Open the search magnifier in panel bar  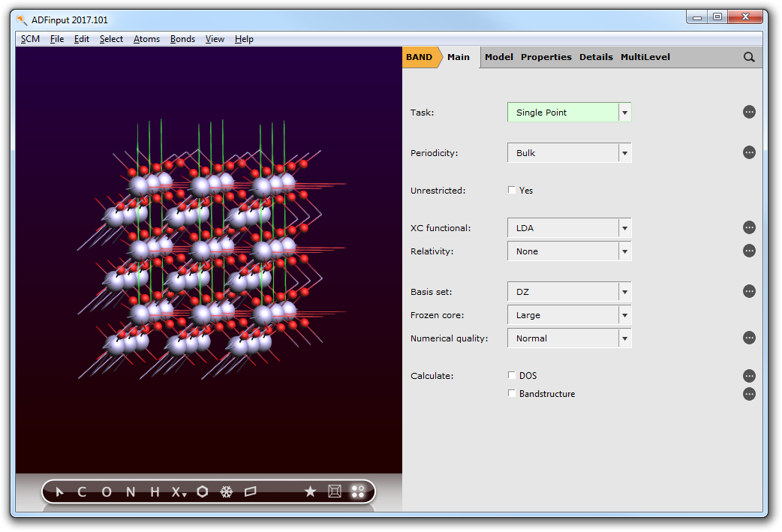pyautogui.click(x=748, y=57)
